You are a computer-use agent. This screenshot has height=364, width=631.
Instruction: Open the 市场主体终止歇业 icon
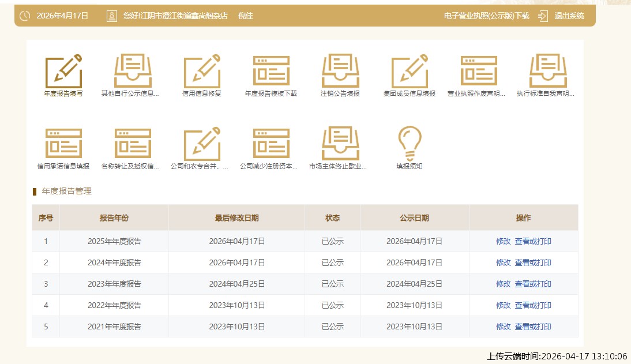pos(340,144)
